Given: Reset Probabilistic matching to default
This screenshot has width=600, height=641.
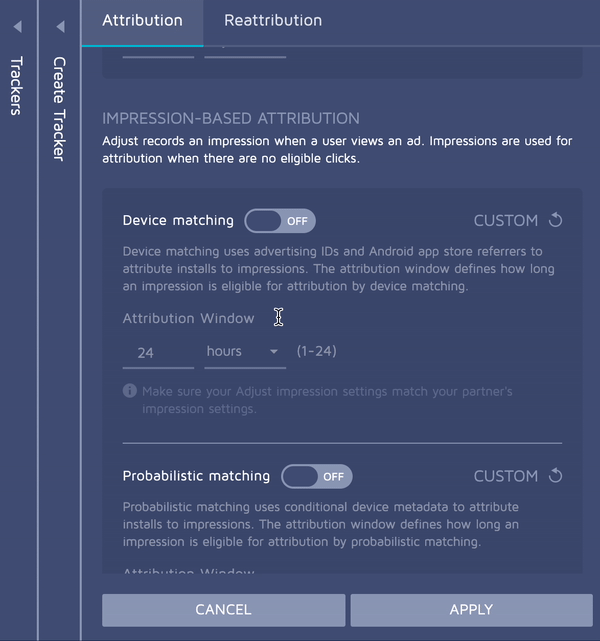Looking at the screenshot, I should [556, 476].
